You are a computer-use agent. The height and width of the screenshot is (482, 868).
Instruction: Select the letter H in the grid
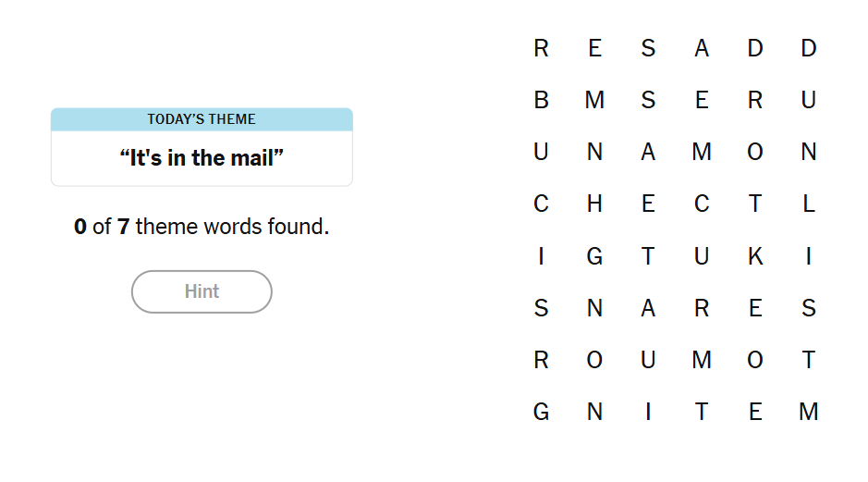(594, 204)
